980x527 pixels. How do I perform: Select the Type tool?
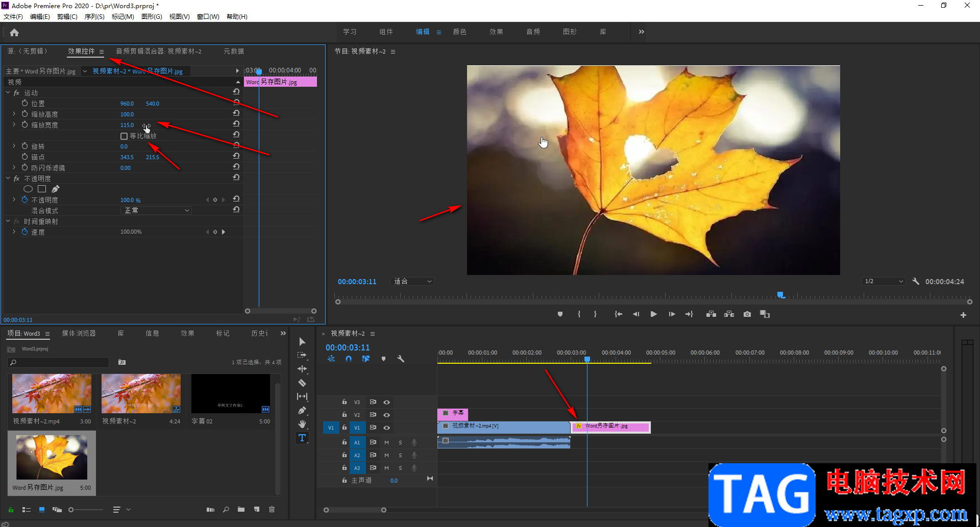(302, 438)
